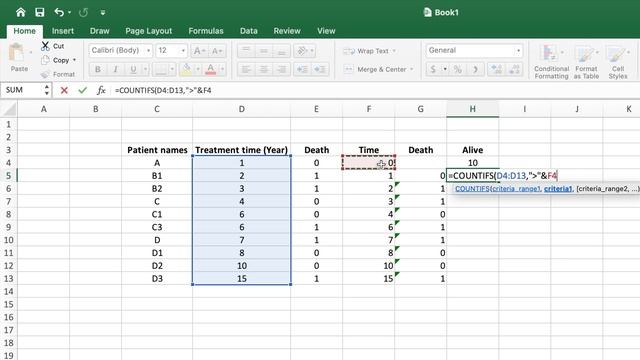Screen dimensions: 640x360
Task: Click the Select All corner triangle
Action: coord(9,109)
